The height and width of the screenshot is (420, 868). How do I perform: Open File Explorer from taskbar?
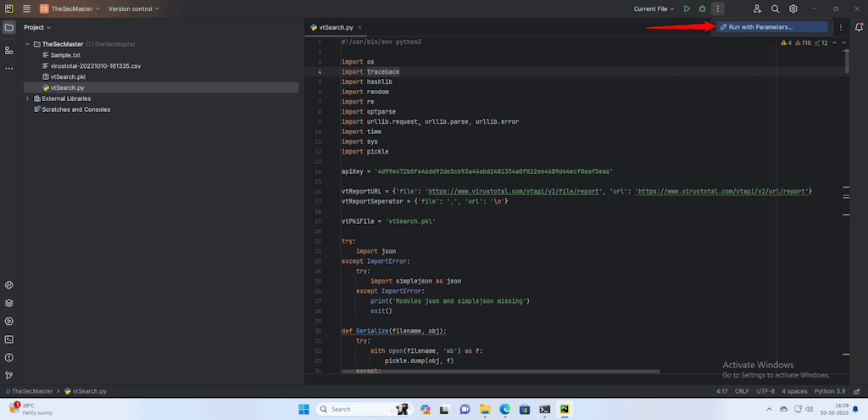coord(485,409)
